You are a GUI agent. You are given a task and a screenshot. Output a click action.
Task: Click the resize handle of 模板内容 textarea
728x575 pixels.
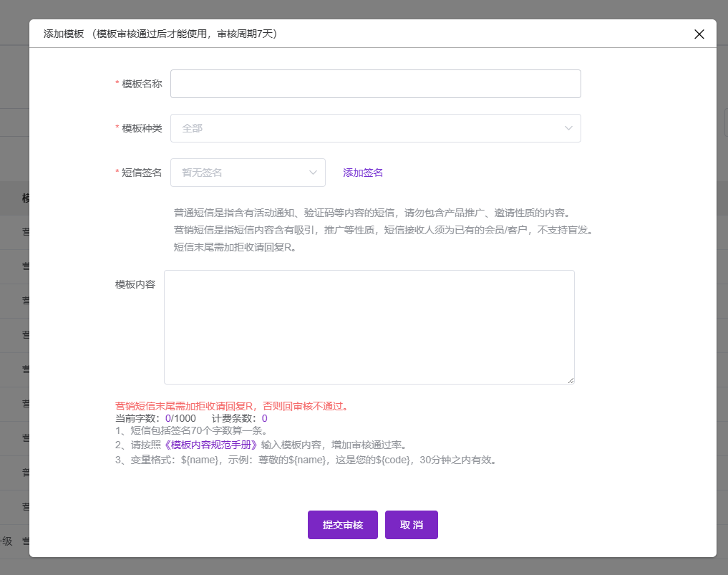pos(571,380)
